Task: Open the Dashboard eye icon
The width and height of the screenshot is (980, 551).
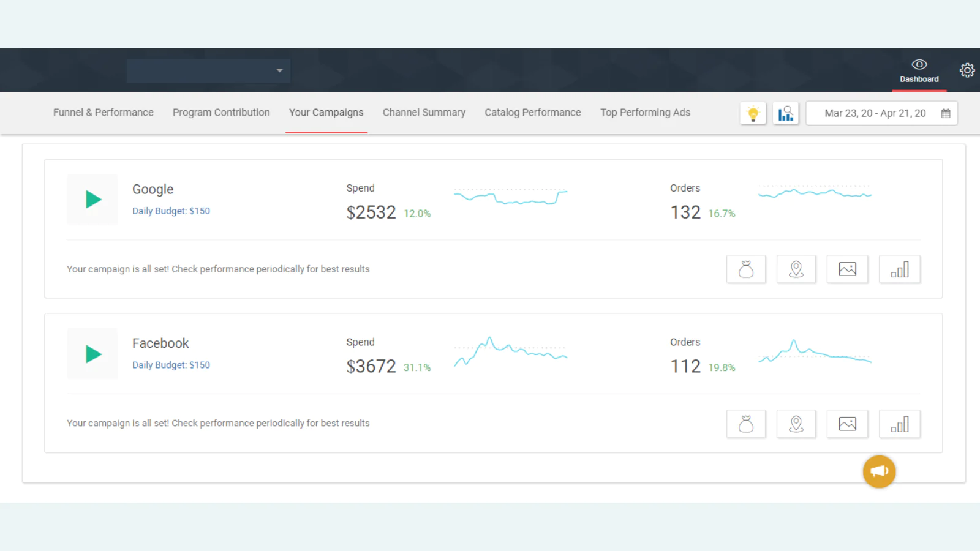Action: coord(919,64)
